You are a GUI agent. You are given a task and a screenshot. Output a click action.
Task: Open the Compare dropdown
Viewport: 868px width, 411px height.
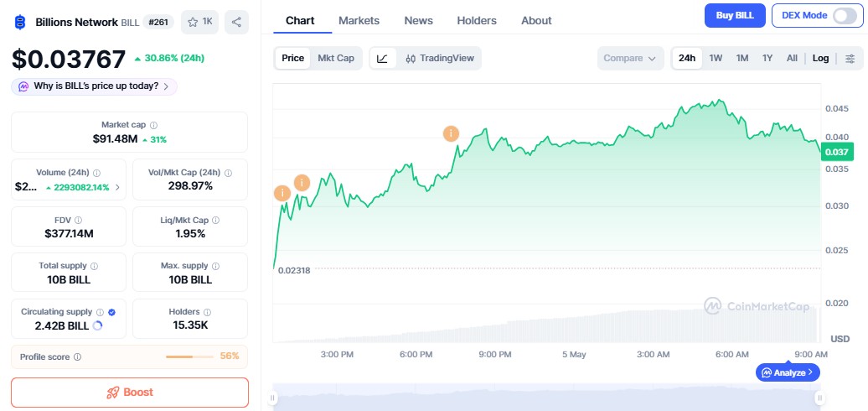point(630,58)
